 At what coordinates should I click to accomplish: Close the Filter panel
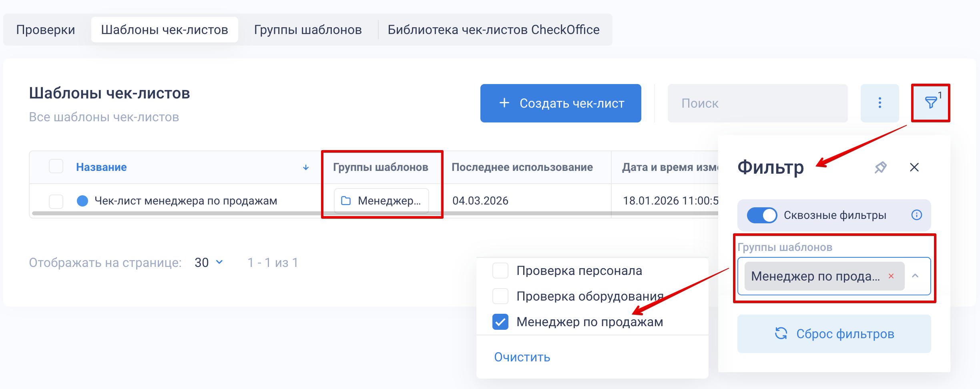[914, 167]
